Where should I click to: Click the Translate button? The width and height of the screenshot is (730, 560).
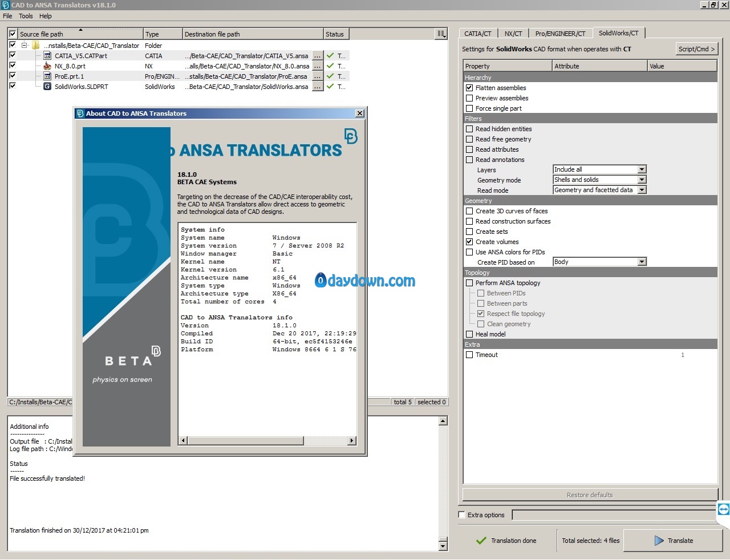pyautogui.click(x=673, y=541)
